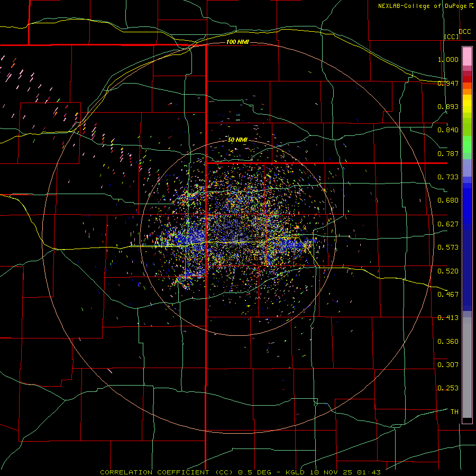The width and height of the screenshot is (476, 476).
Task: Select the 0.947 scale value
Action: click(448, 83)
